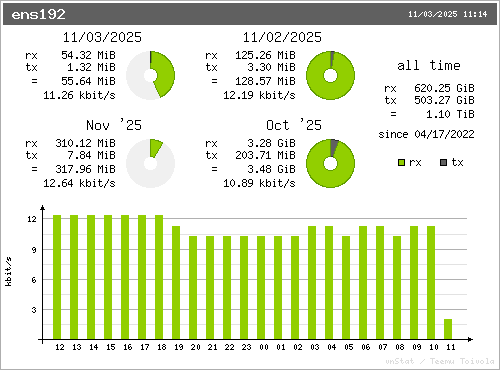Click the total 3.48 GiB
This screenshot has width=500, height=370.
(271, 169)
